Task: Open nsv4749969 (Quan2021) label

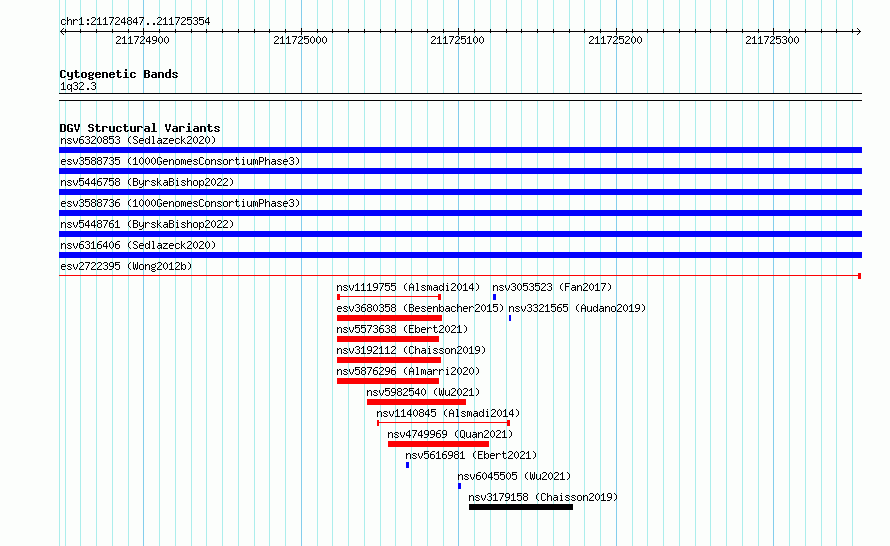Action: point(450,434)
